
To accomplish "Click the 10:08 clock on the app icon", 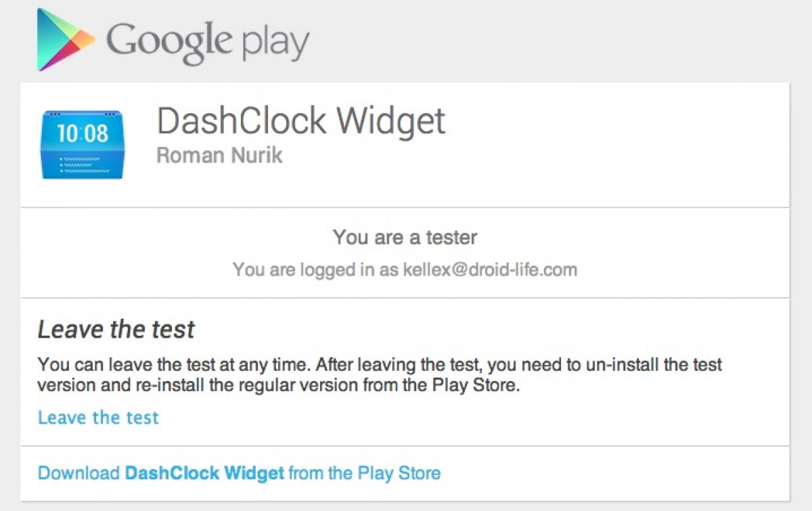I will 82,133.
